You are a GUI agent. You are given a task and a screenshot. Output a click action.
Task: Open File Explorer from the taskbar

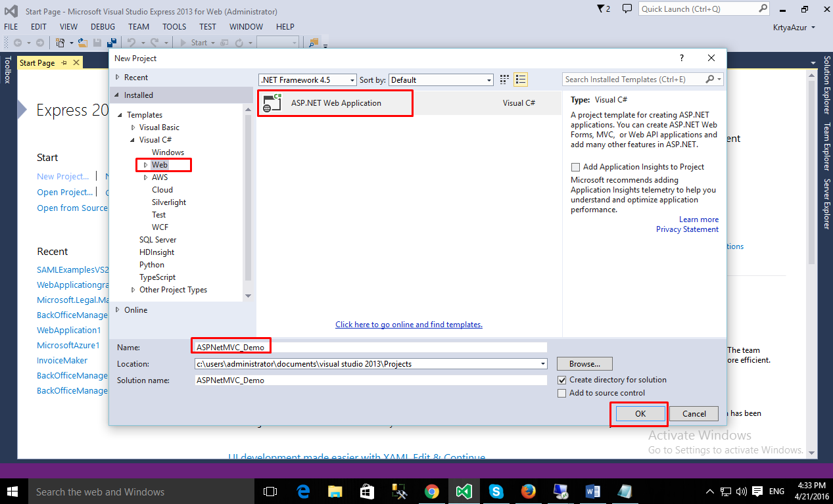335,492
